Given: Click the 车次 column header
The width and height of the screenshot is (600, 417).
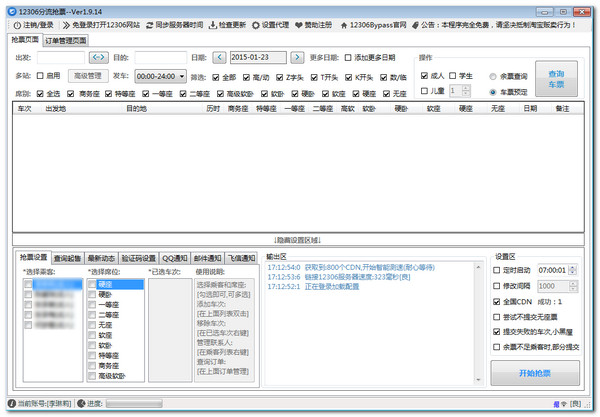Looking at the screenshot, I should [x=24, y=109].
